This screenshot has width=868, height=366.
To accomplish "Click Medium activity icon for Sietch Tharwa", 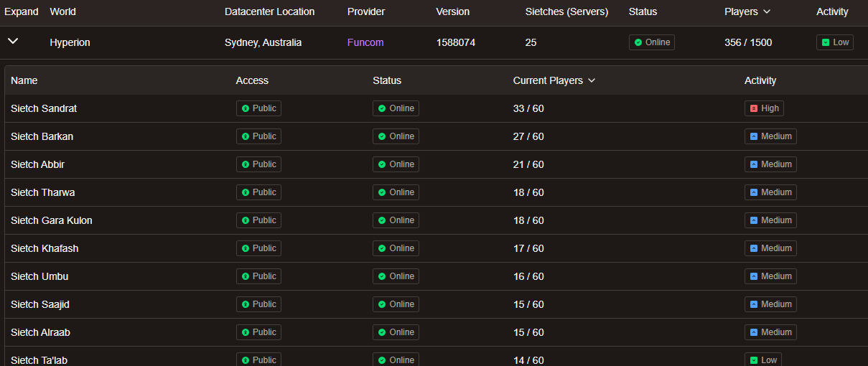I will click(754, 192).
